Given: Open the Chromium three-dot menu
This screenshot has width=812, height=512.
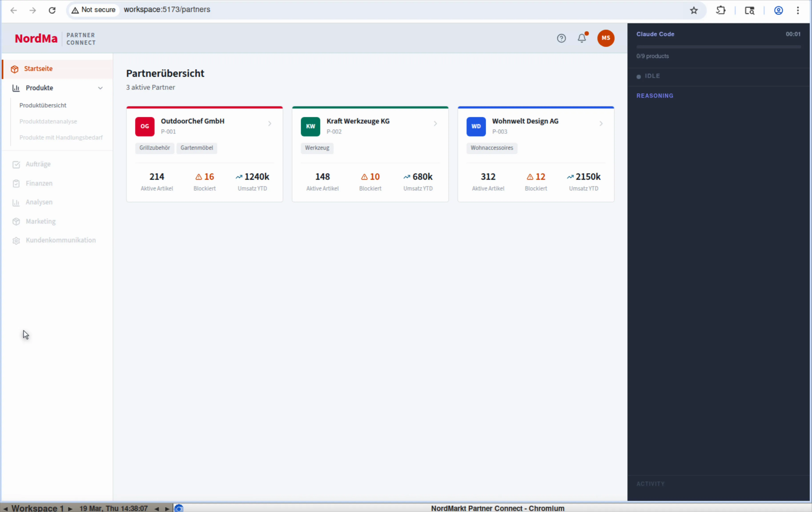Looking at the screenshot, I should coord(798,10).
